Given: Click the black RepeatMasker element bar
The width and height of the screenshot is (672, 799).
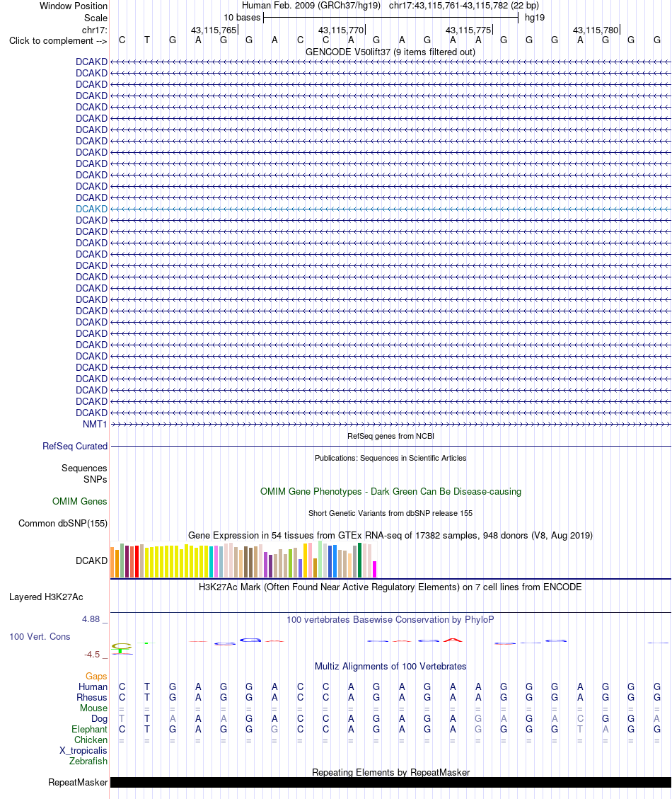Looking at the screenshot, I should point(390,782).
